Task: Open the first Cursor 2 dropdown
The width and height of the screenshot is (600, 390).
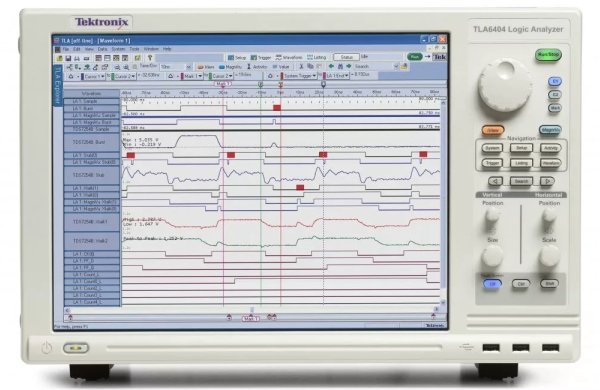Action: click(124, 77)
